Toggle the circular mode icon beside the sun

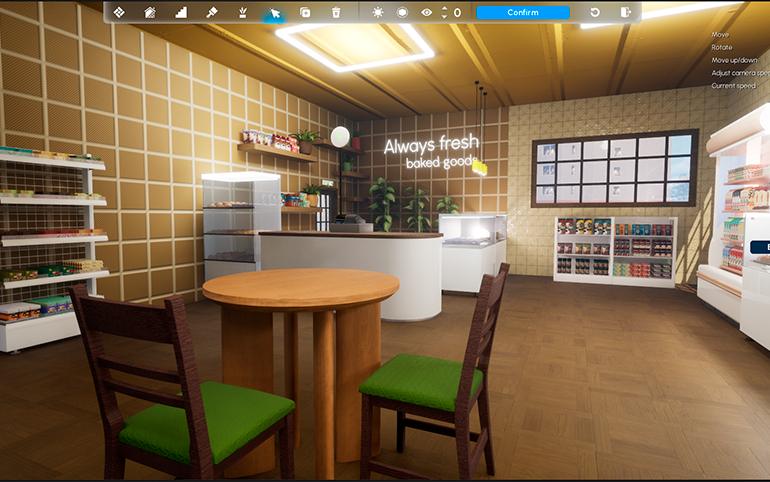point(402,12)
